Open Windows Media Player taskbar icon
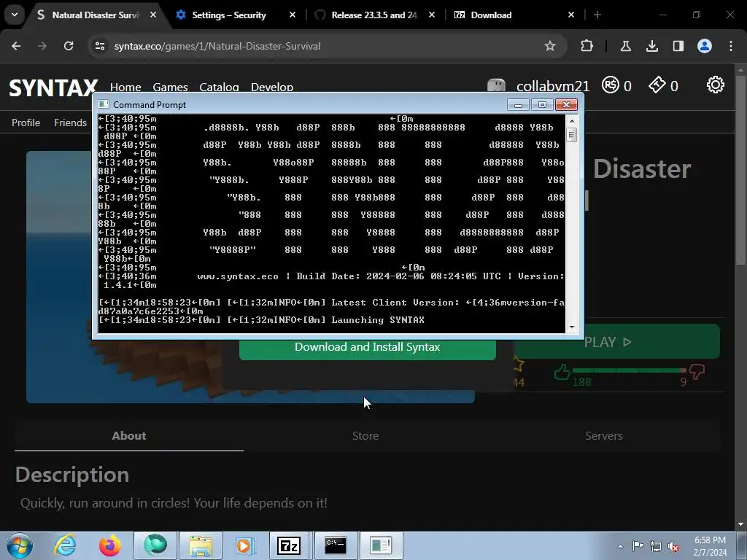The image size is (747, 560). pos(245,545)
